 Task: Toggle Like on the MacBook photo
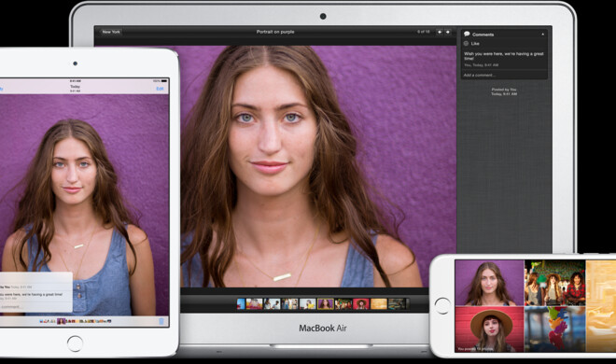point(471,44)
